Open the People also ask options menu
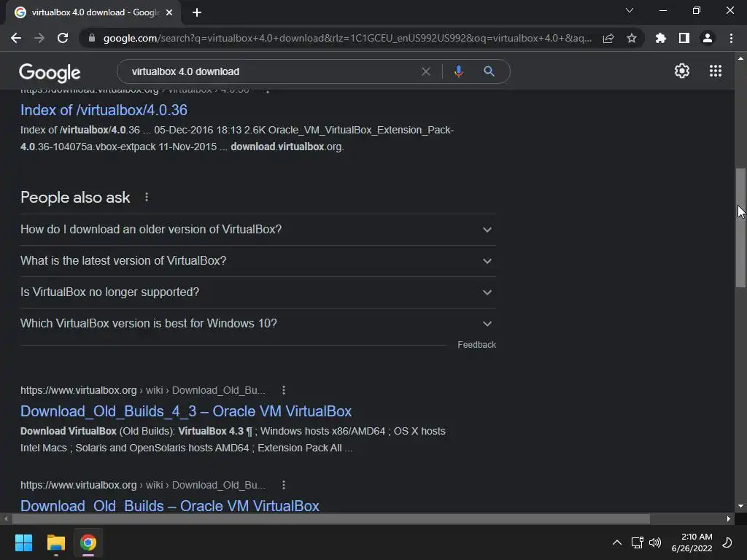 (146, 197)
